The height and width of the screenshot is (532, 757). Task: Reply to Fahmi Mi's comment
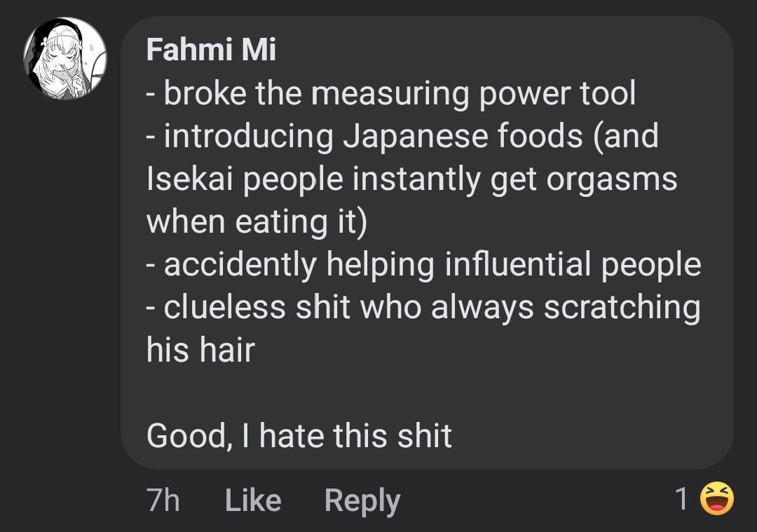click(x=362, y=500)
